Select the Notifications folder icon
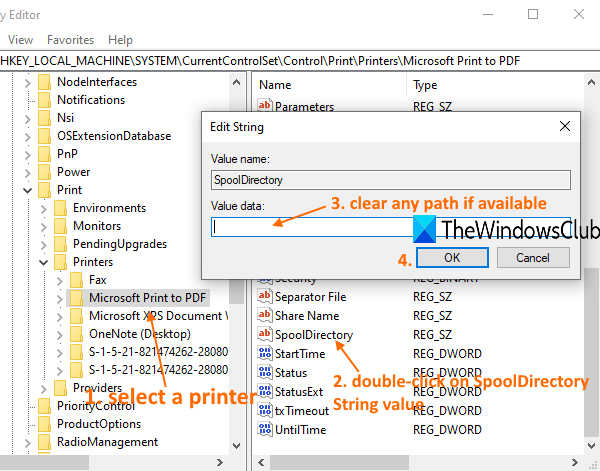Viewport: 600px width, 471px height. 44,100
